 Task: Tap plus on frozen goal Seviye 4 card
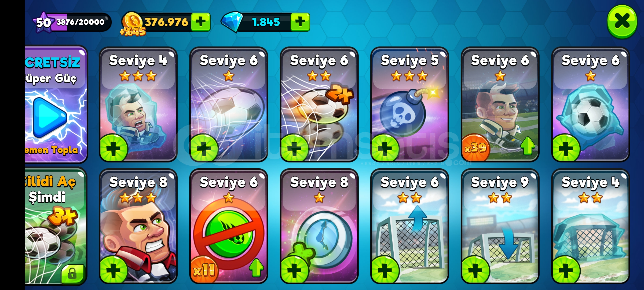566,270
